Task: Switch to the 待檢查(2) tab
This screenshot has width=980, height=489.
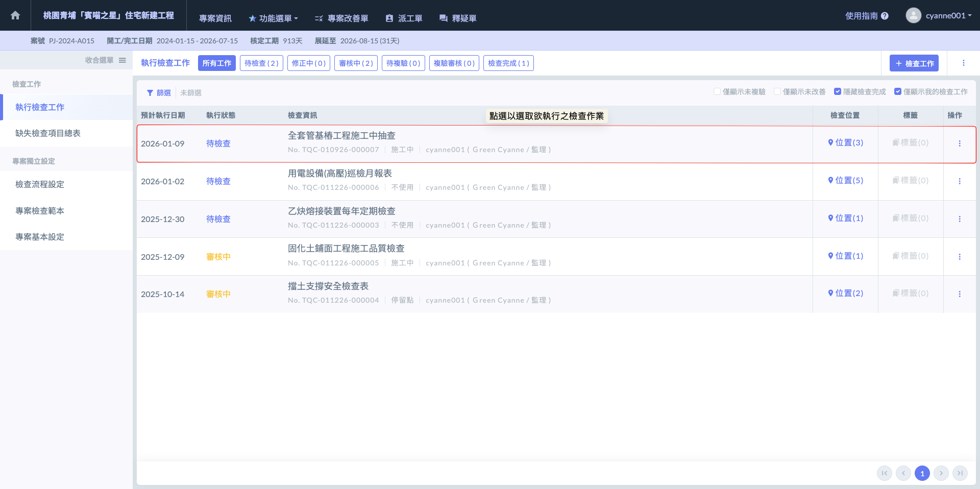Action: 261,63
